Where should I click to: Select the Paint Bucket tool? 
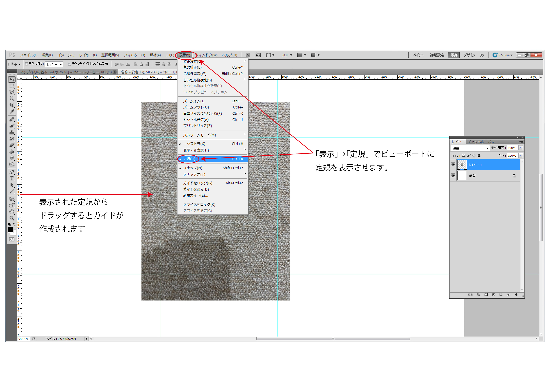click(x=12, y=152)
